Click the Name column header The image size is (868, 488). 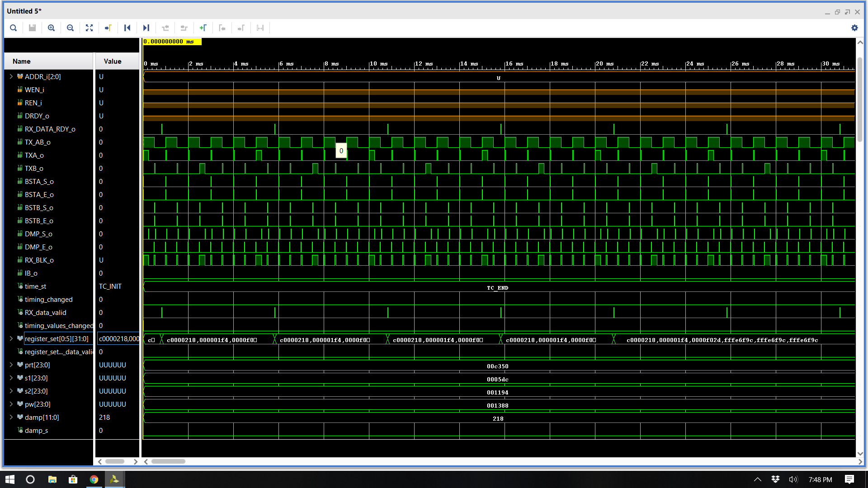pyautogui.click(x=22, y=61)
